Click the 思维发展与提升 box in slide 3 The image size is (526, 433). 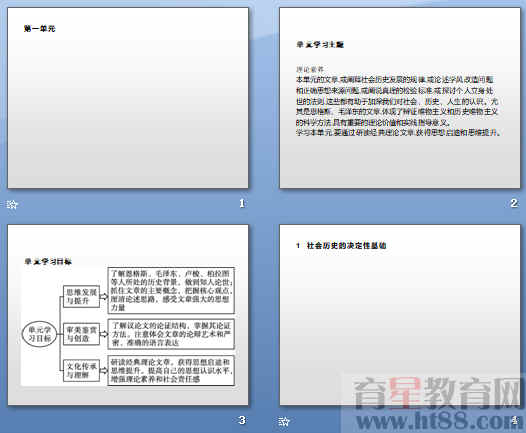click(x=82, y=296)
